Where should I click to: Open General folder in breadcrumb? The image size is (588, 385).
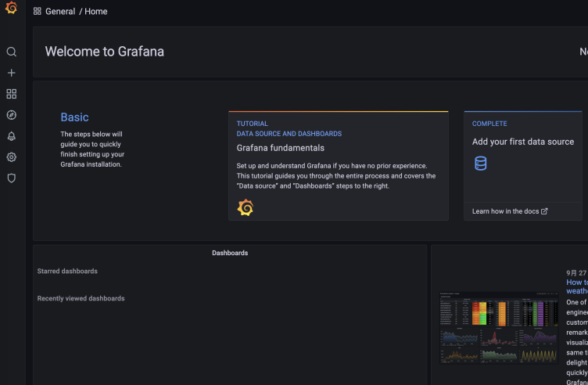[60, 11]
